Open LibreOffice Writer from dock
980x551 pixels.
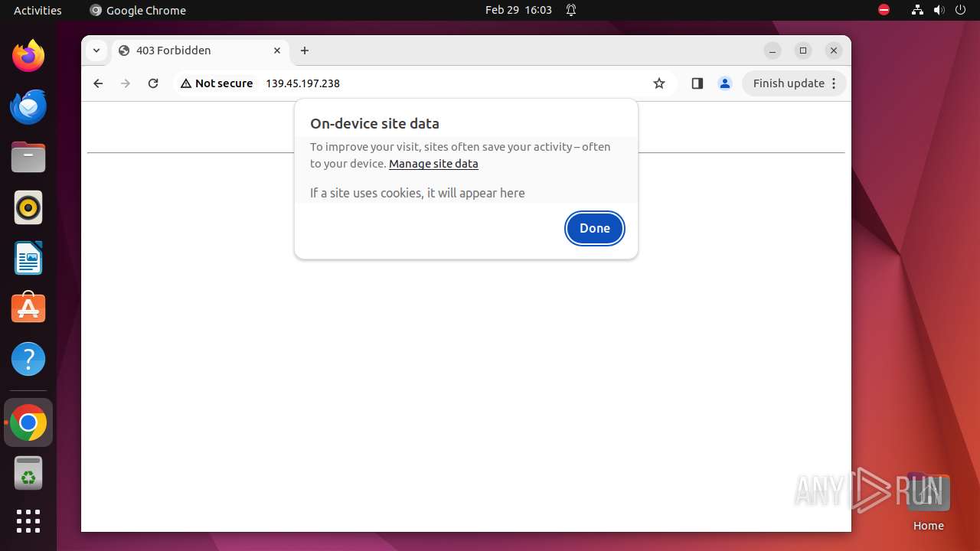point(28,258)
